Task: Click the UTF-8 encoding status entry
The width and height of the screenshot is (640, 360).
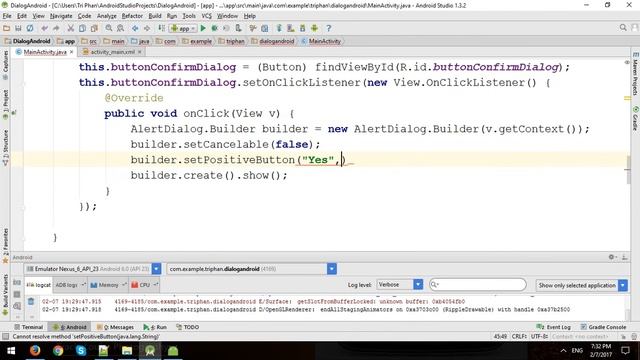Action: tap(539, 336)
